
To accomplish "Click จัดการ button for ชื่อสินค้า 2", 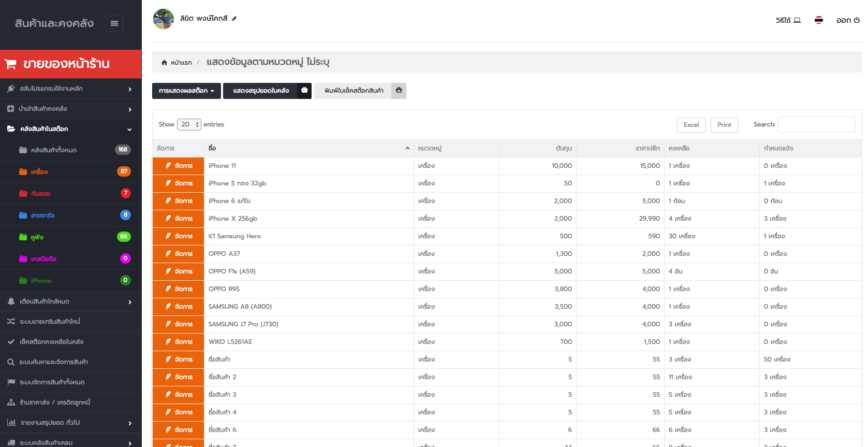I will (x=179, y=377).
